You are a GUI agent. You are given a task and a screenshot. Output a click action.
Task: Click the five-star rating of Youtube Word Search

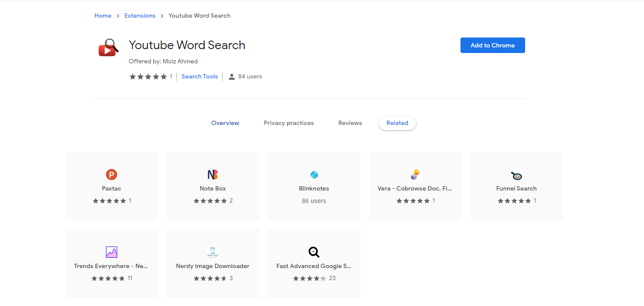[148, 77]
